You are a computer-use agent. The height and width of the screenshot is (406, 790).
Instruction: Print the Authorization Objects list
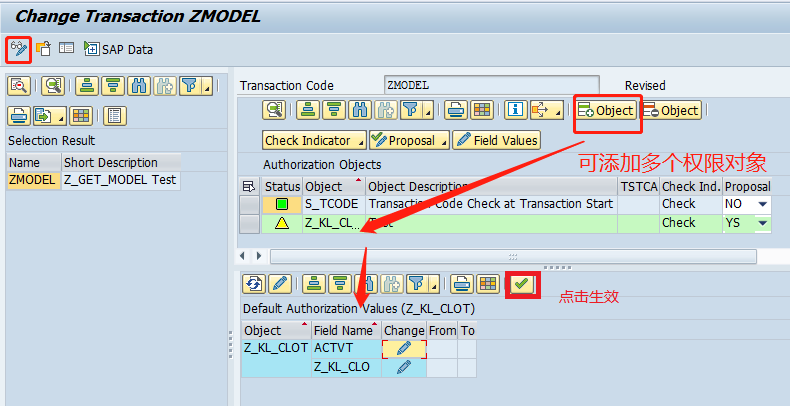click(455, 110)
